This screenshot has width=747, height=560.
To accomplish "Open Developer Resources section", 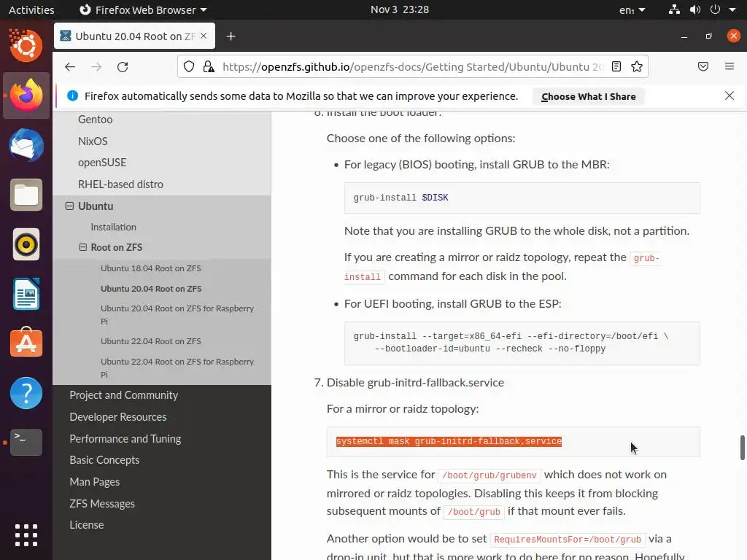I will point(118,417).
